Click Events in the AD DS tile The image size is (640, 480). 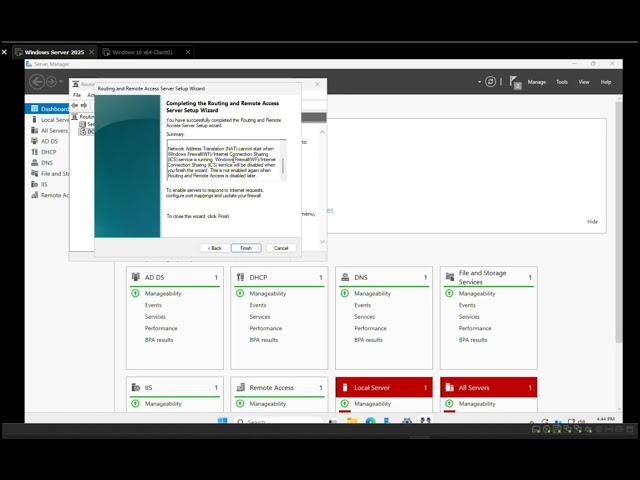click(x=153, y=305)
